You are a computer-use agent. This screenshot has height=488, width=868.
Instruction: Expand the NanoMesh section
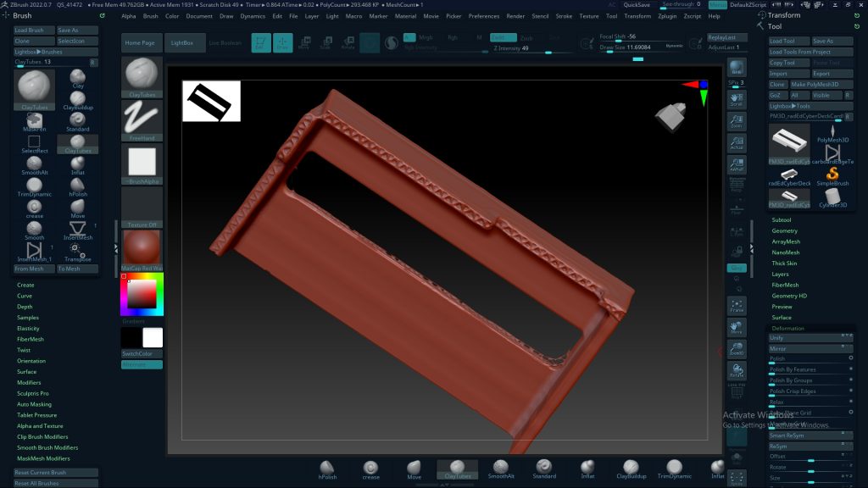click(786, 252)
